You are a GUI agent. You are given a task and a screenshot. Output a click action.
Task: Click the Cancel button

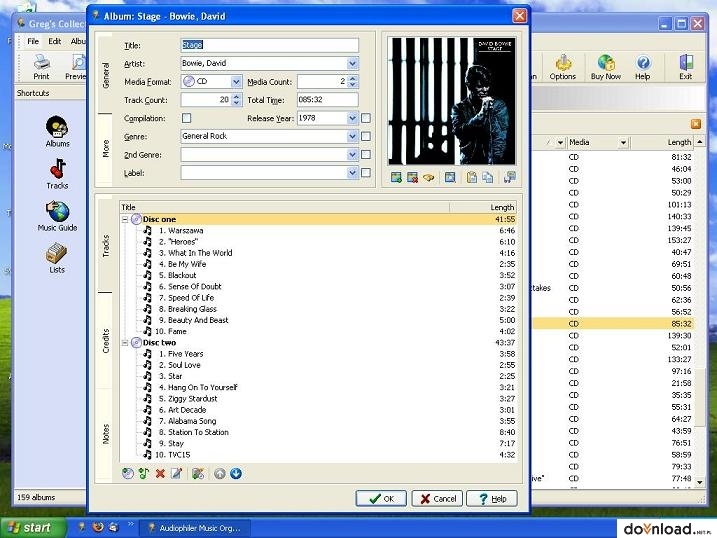pos(437,499)
